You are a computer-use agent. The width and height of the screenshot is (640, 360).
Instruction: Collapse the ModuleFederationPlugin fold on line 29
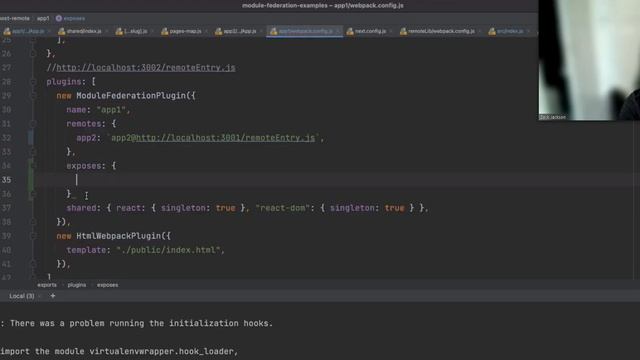pyautogui.click(x=33, y=96)
